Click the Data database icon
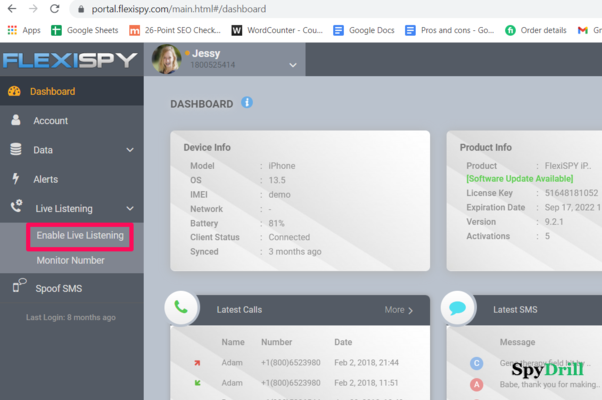This screenshot has height=400, width=602. (x=14, y=150)
